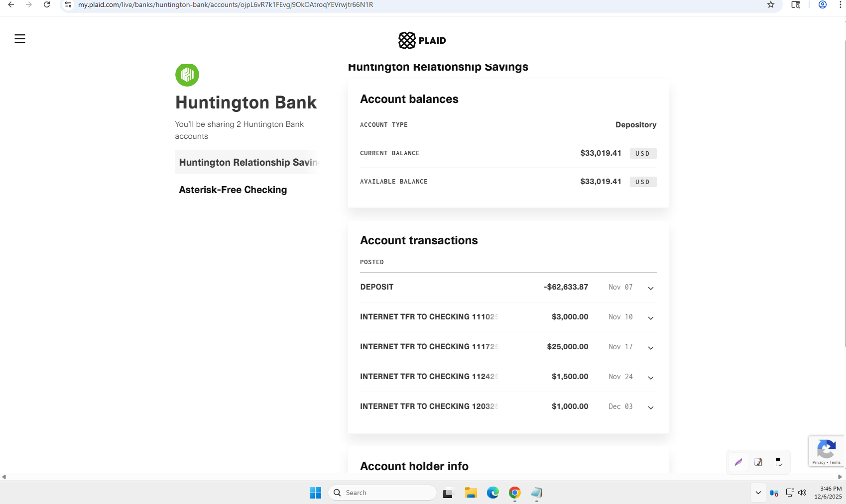Image resolution: width=846 pixels, height=504 pixels.
Task: Expand the Dec 03 transfer transaction
Action: (x=650, y=407)
